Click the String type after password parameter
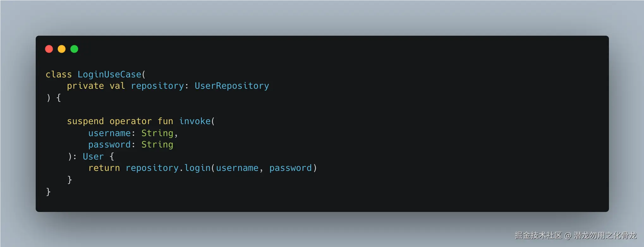This screenshot has width=644, height=247. pos(157,145)
